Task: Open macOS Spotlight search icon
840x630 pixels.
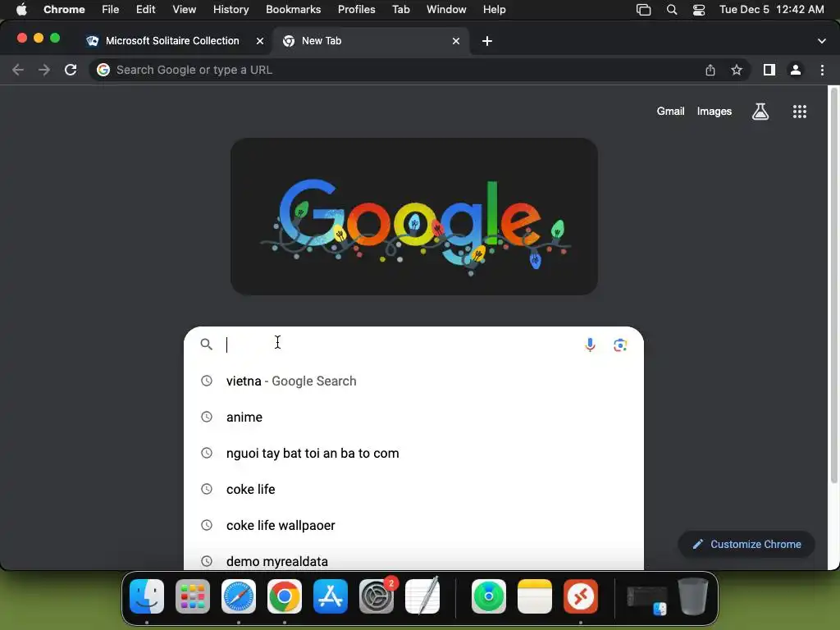Action: click(672, 10)
